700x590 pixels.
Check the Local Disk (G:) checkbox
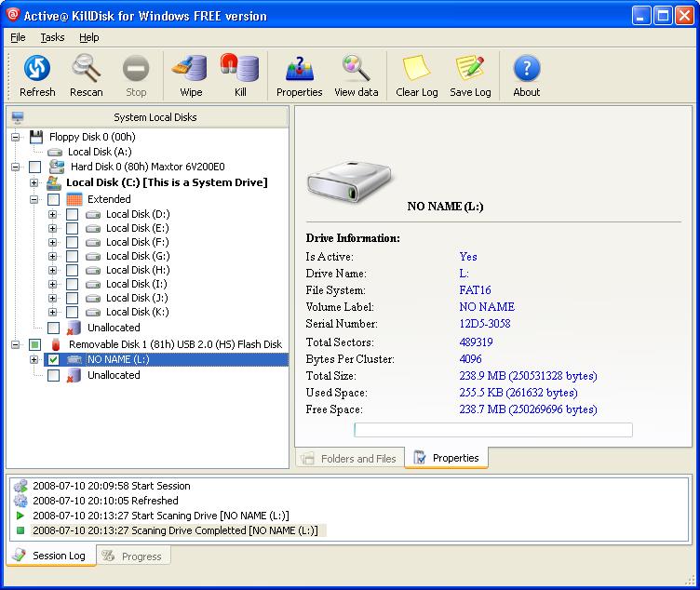[x=72, y=257]
